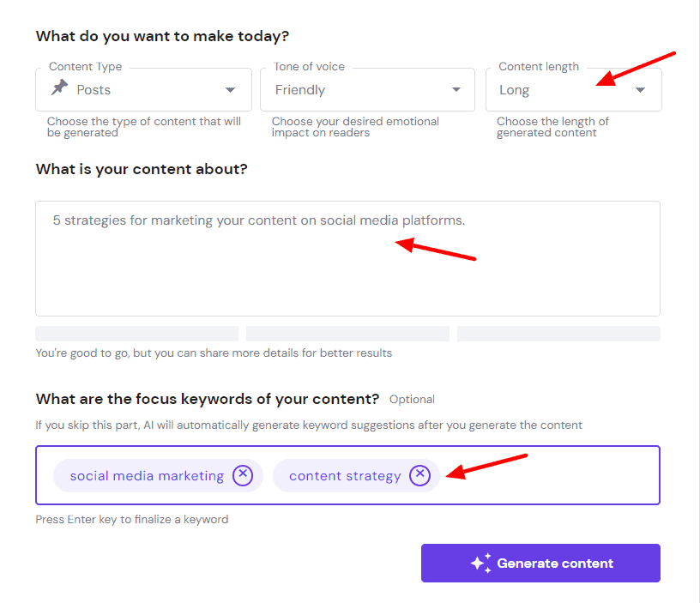The image size is (700, 603).
Task: Click the first detail progress bar segment
Action: click(x=136, y=334)
